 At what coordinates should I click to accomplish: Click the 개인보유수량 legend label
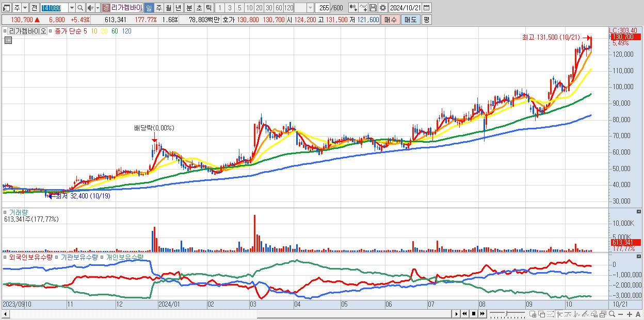click(124, 257)
